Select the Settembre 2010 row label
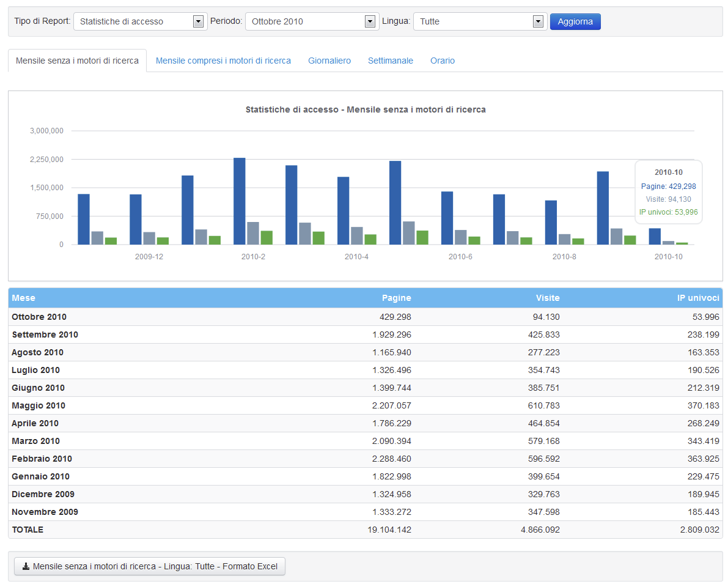The width and height of the screenshot is (728, 584). tap(45, 335)
